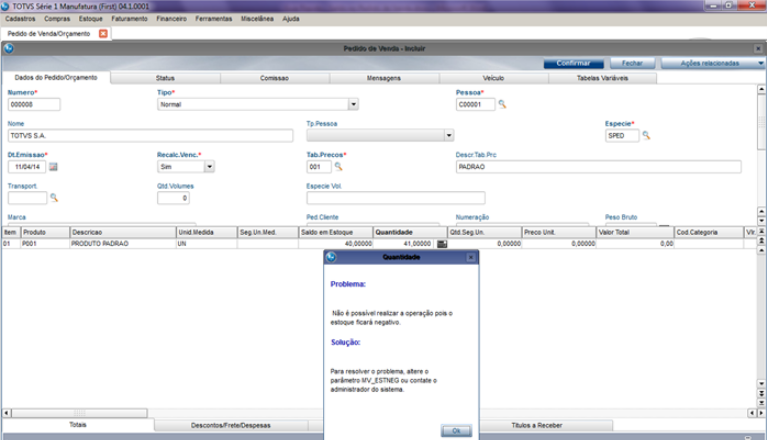767x440 pixels.
Task: Click the Produto column header
Action: [45, 232]
